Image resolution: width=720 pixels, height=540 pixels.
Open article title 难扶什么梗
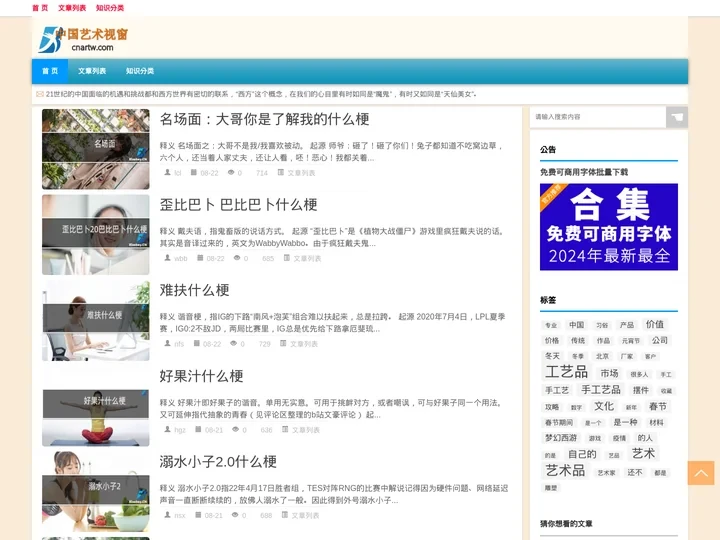[x=194, y=290]
